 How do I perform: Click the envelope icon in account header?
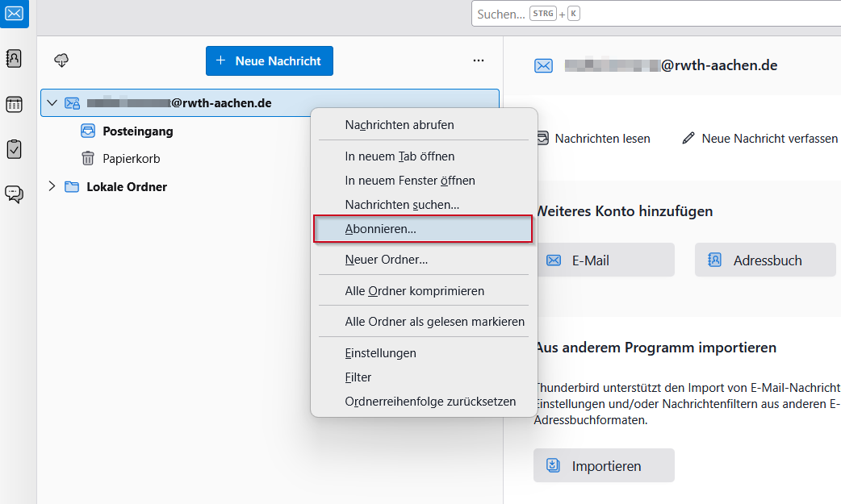tap(543, 66)
